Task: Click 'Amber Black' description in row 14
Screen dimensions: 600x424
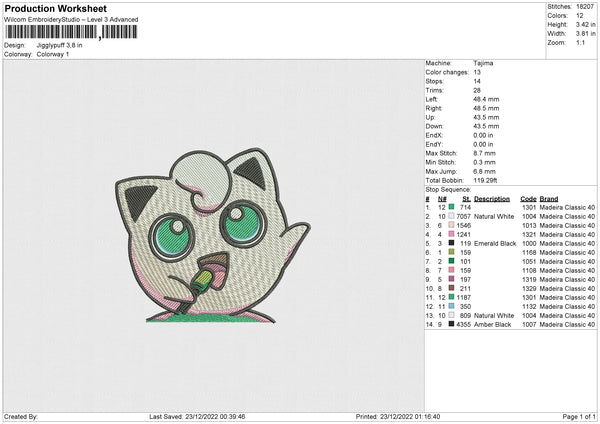Action: [x=492, y=324]
